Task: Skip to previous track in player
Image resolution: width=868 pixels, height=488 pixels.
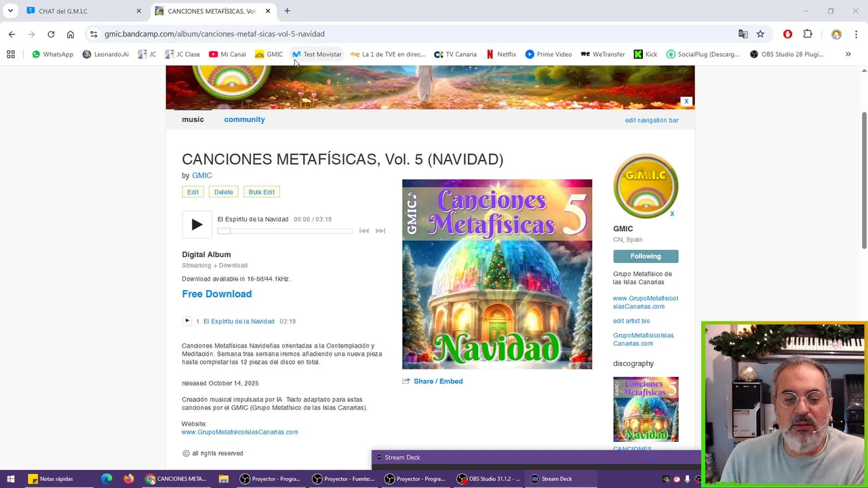Action: coord(364,231)
